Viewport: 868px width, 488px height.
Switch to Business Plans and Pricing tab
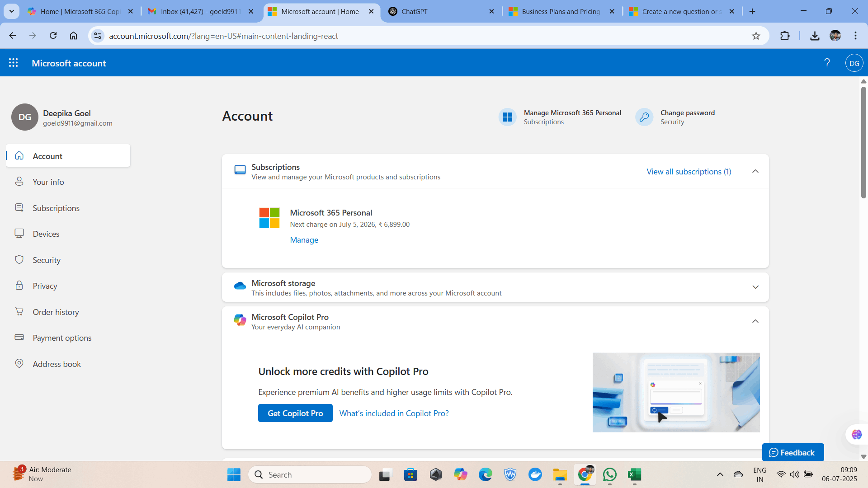(x=561, y=11)
